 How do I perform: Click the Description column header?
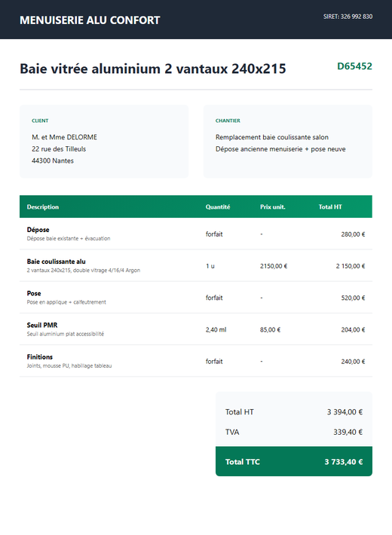pyautogui.click(x=43, y=206)
